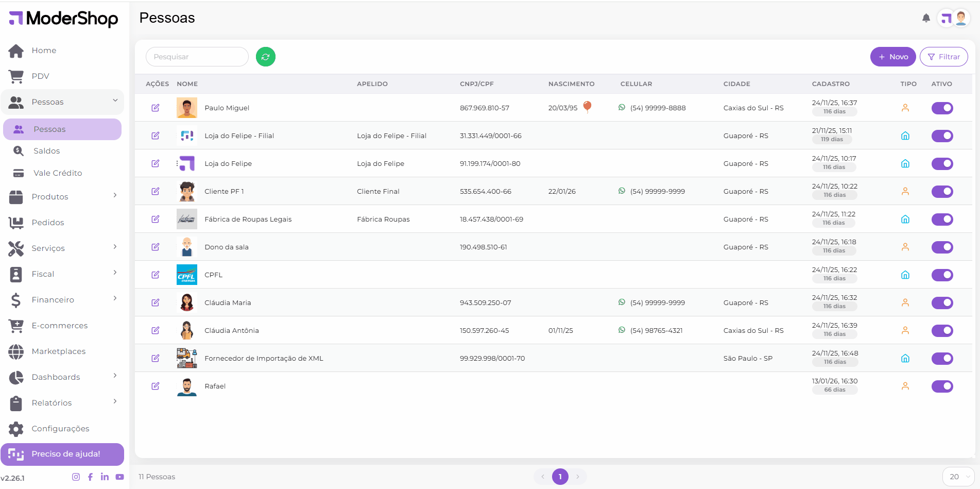Image resolution: width=980 pixels, height=489 pixels.
Task: Click the edit icon for CPFL row
Action: tap(155, 275)
